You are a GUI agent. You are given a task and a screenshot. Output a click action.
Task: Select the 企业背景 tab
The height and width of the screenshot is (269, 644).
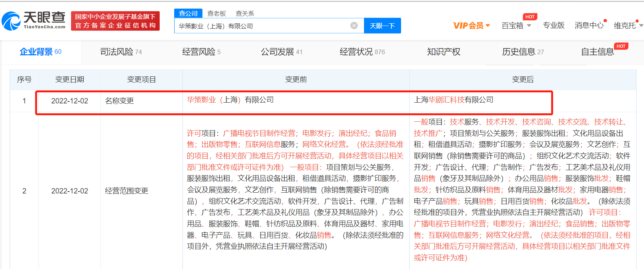40,52
